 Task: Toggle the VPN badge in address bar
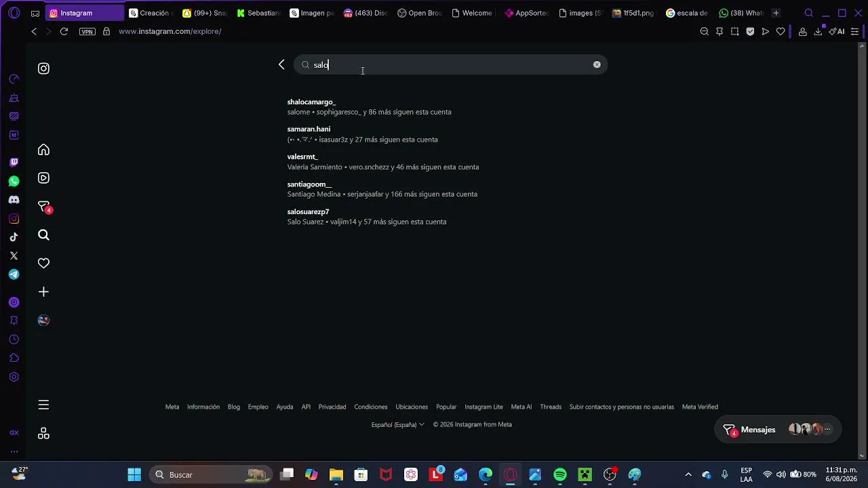tap(87, 31)
